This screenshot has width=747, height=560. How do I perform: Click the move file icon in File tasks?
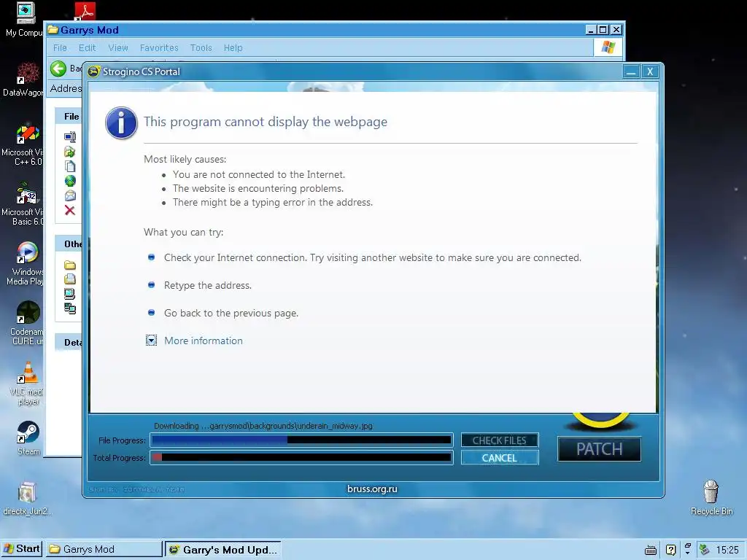pos(70,152)
